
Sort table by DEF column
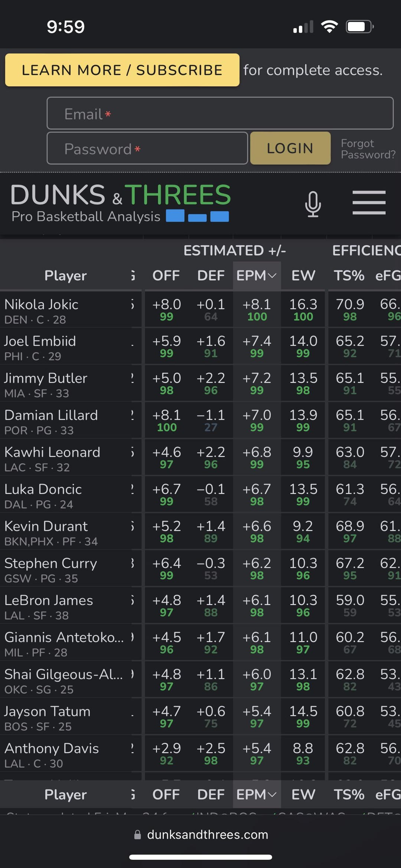[211, 276]
